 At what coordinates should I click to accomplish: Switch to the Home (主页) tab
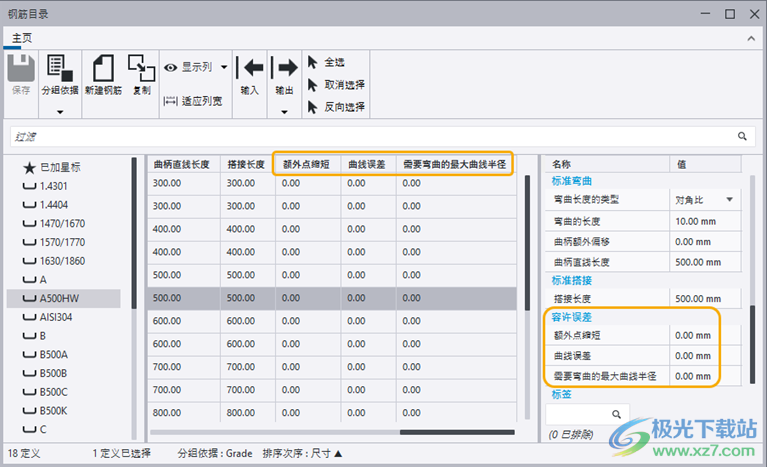pos(22,38)
